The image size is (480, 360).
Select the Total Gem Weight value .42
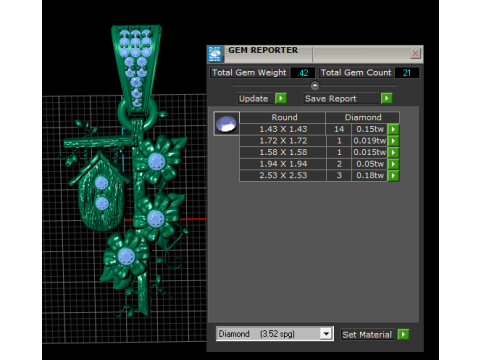click(303, 73)
